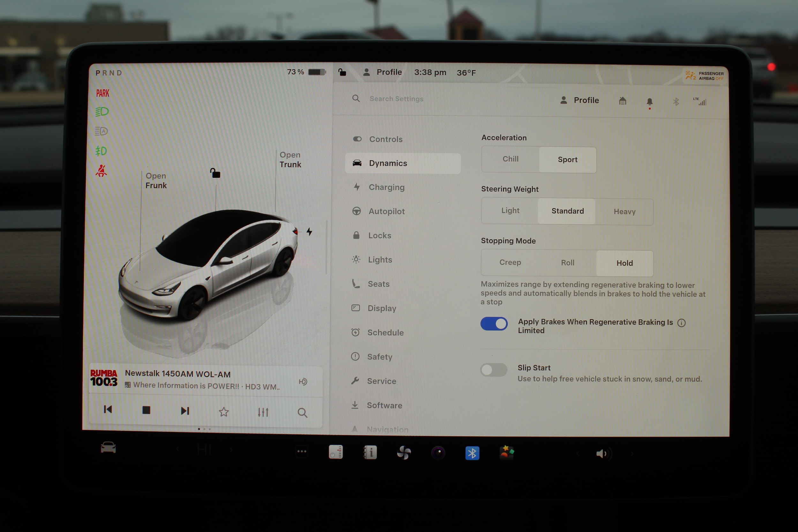The image size is (798, 532).
Task: Open the all apps three-dots launcher
Action: pyautogui.click(x=302, y=451)
